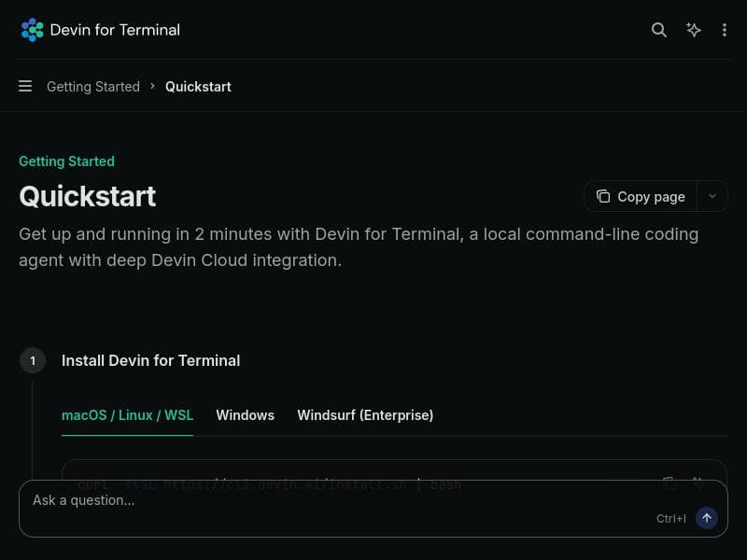Viewport: 747px width, 560px height.
Task: Expand the Copy page dropdown chevron
Action: click(712, 196)
